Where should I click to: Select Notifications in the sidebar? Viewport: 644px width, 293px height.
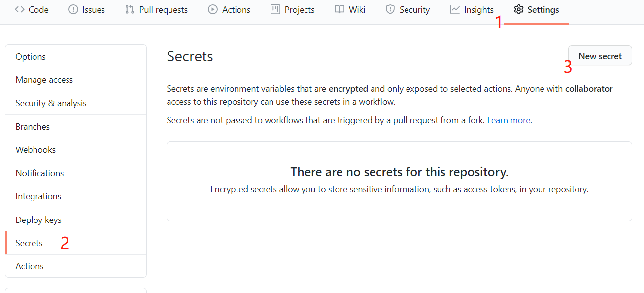click(x=76, y=173)
